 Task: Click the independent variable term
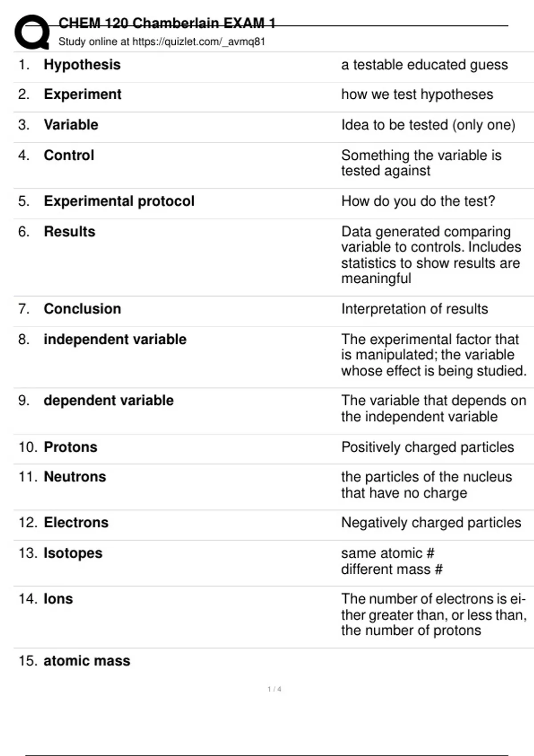click(115, 340)
